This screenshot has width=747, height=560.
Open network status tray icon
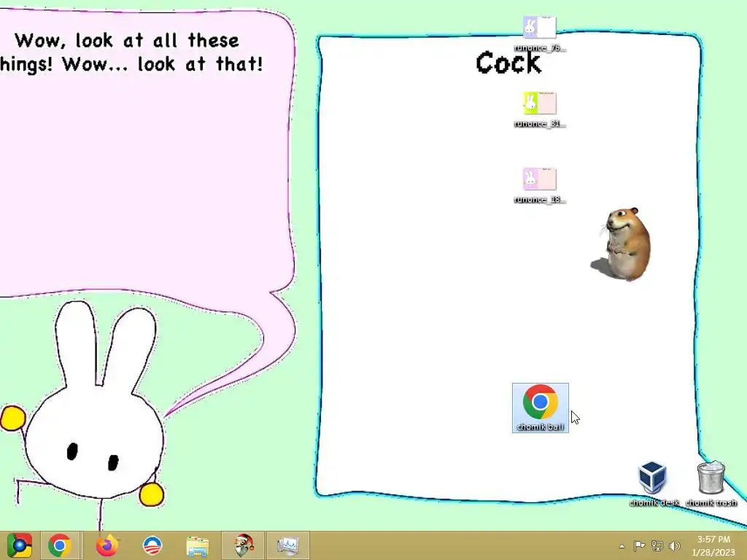(x=657, y=545)
